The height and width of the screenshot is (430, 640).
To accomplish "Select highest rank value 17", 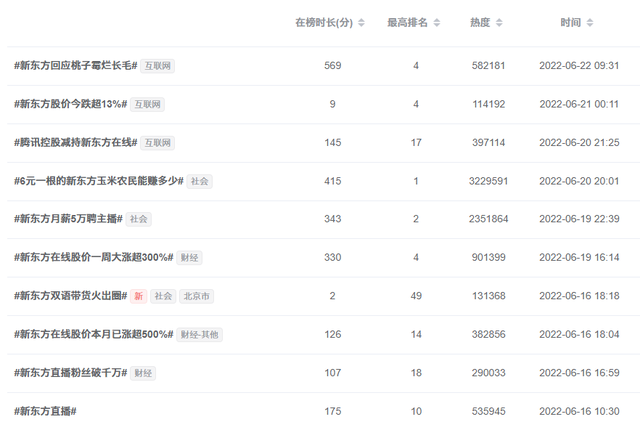I will (x=416, y=142).
